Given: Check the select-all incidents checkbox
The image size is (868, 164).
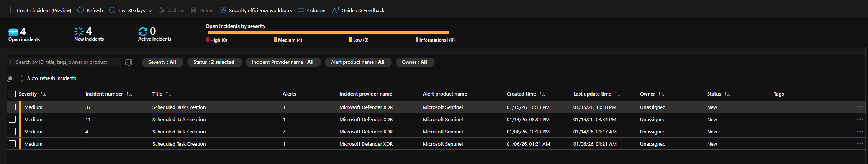Looking at the screenshot, I should (x=12, y=94).
